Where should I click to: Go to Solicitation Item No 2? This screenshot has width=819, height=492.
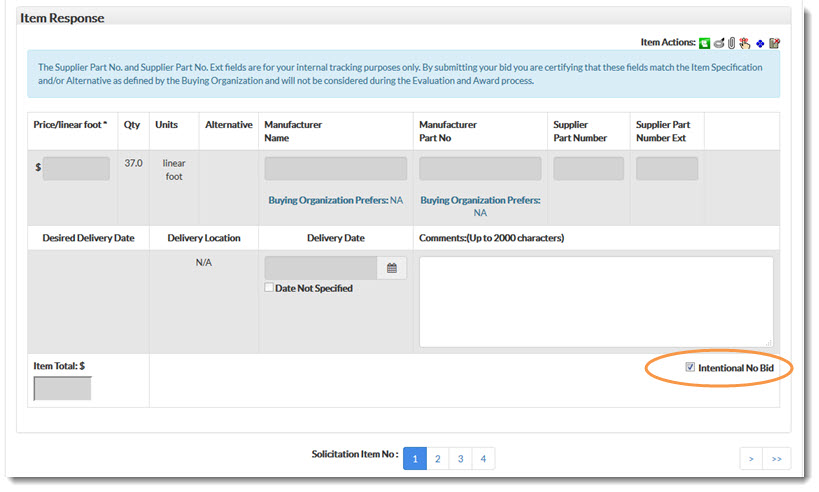[x=438, y=459]
